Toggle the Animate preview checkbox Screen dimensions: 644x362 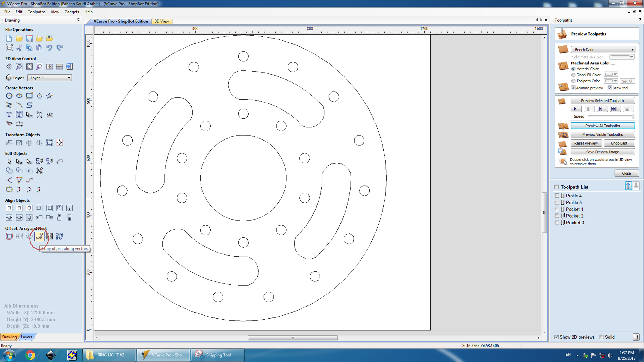(573, 88)
